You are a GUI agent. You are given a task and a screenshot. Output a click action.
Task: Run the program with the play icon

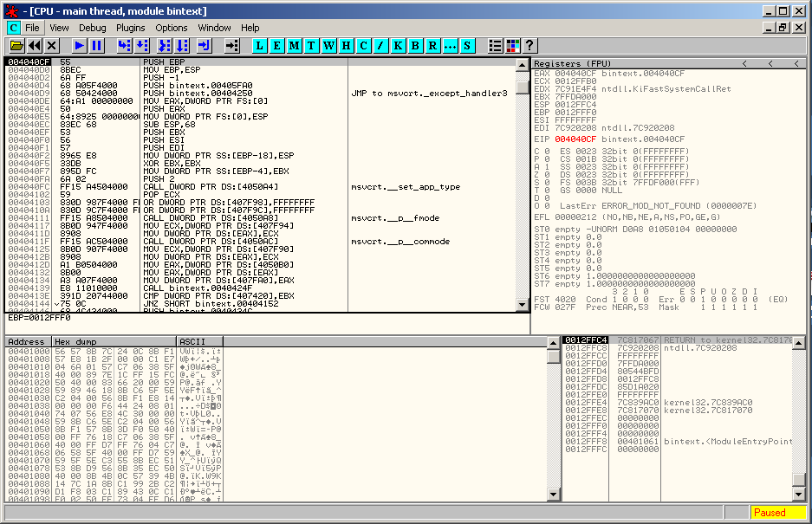pyautogui.click(x=79, y=45)
